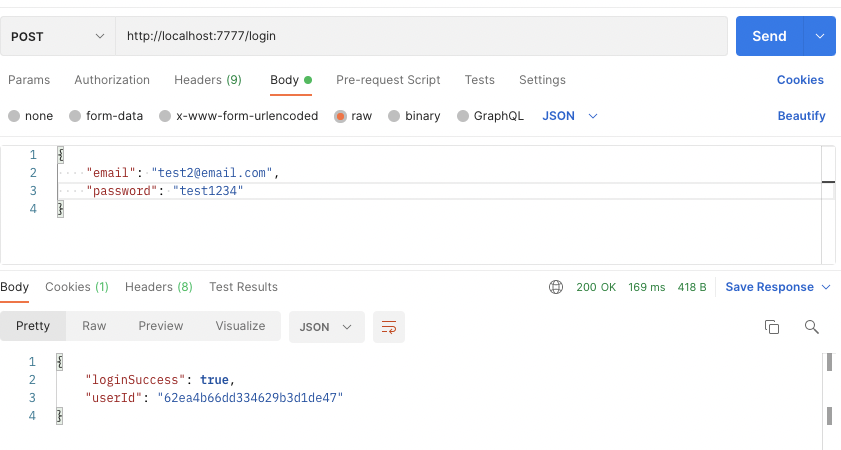This screenshot has height=450, width=841.
Task: Open the POST method dropdown
Action: point(58,36)
